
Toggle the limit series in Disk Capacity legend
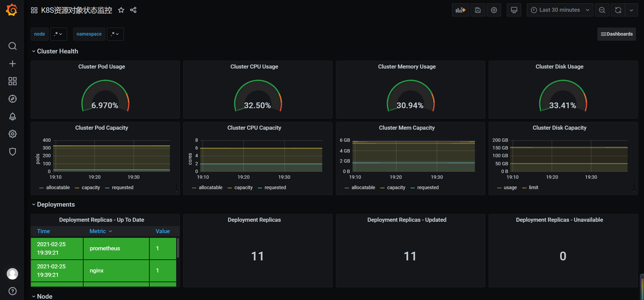(x=533, y=187)
